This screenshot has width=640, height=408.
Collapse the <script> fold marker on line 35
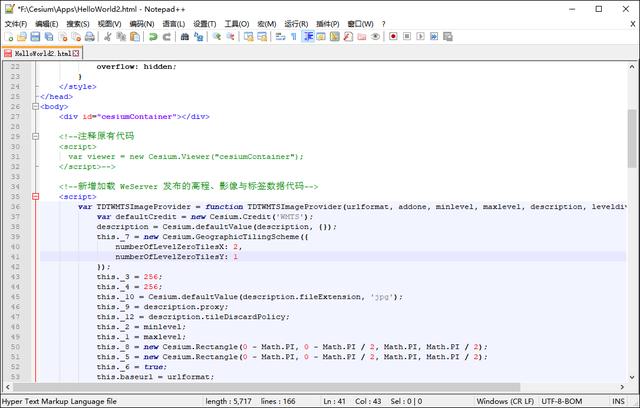pos(36,197)
